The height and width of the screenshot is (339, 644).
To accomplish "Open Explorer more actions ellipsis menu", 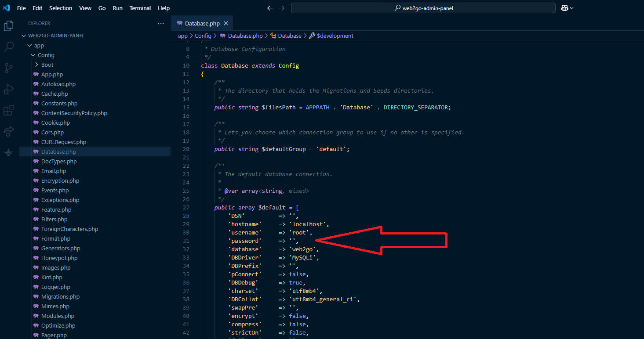I will coord(161,23).
